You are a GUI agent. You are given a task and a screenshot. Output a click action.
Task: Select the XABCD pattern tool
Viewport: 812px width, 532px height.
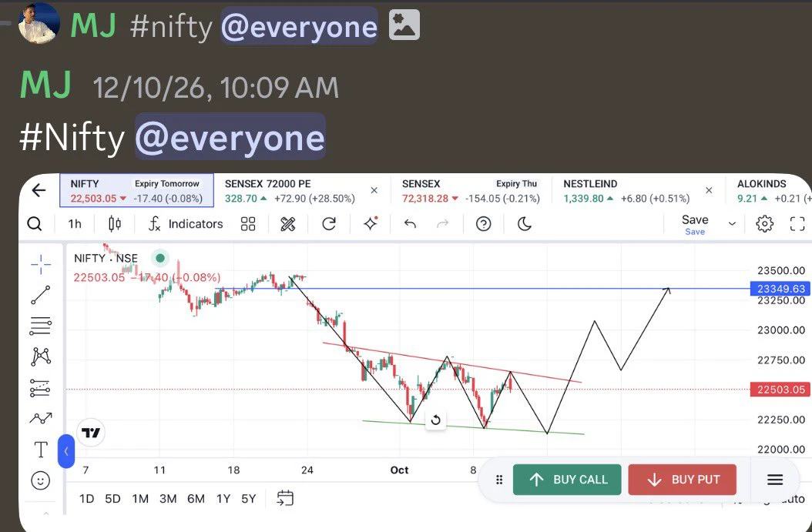[40, 356]
